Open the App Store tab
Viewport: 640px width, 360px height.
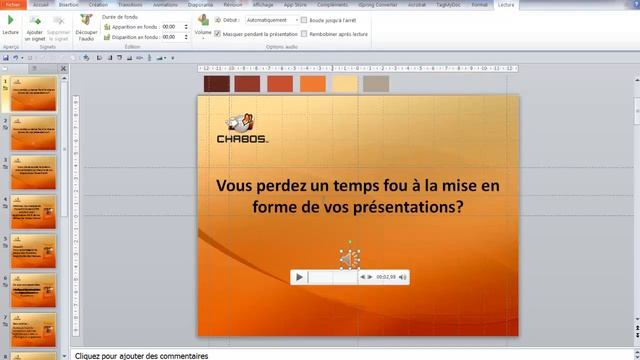[295, 4]
